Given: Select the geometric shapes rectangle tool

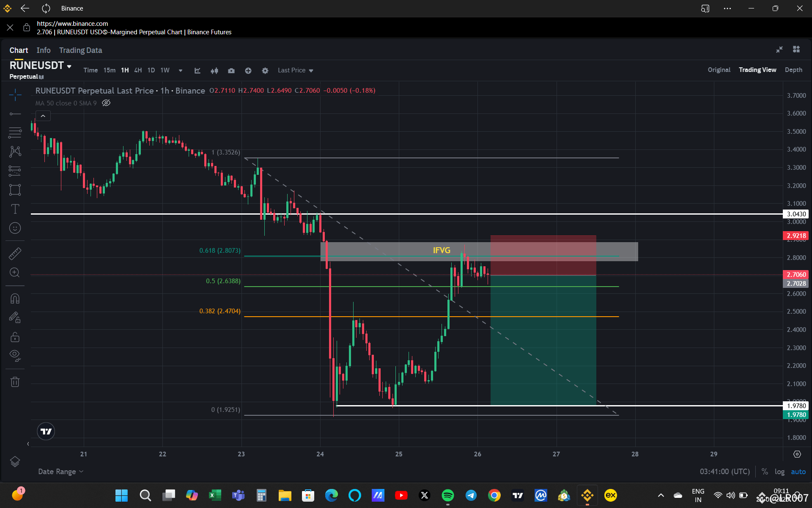Looking at the screenshot, I should [15, 190].
